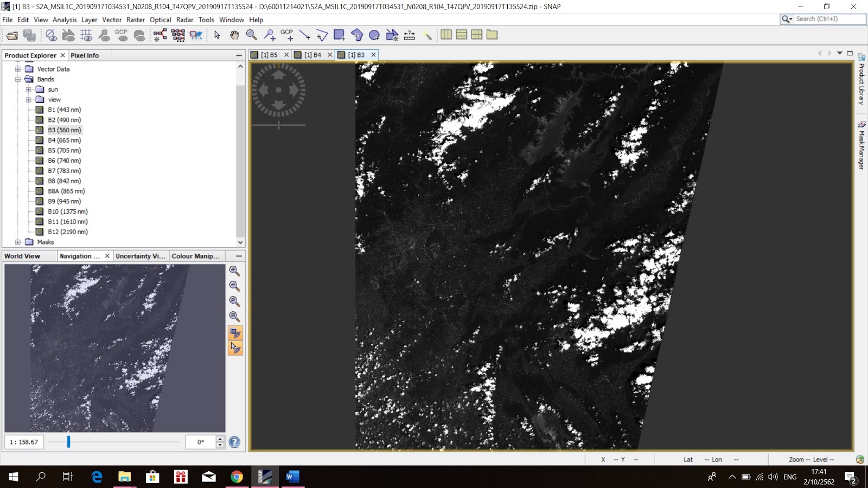Pick the Rectangle drawing tool

[339, 35]
